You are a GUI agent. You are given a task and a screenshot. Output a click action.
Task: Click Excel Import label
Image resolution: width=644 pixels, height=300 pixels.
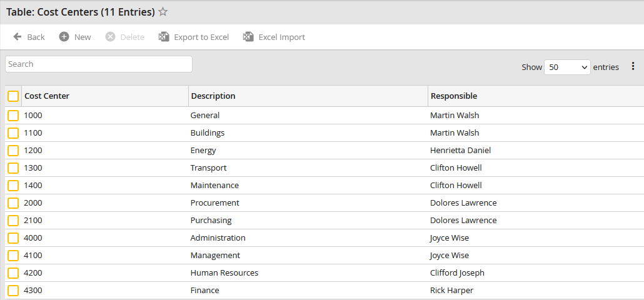(x=282, y=37)
